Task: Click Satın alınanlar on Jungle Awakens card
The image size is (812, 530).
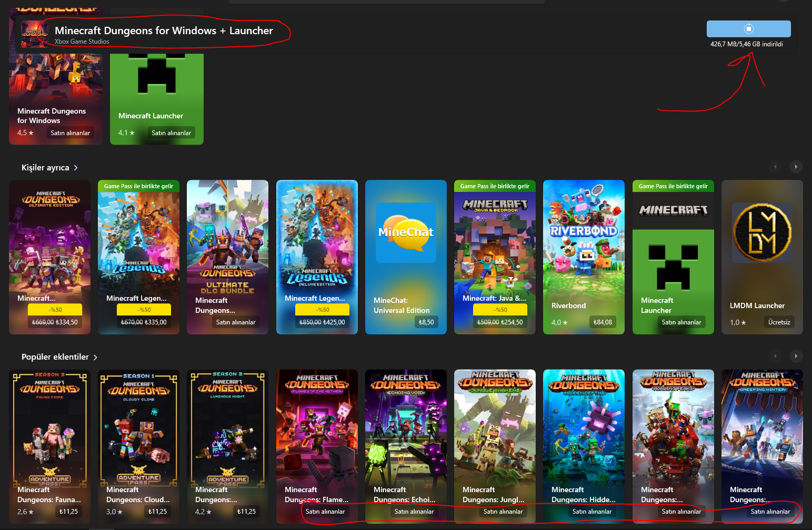Action: pos(503,512)
